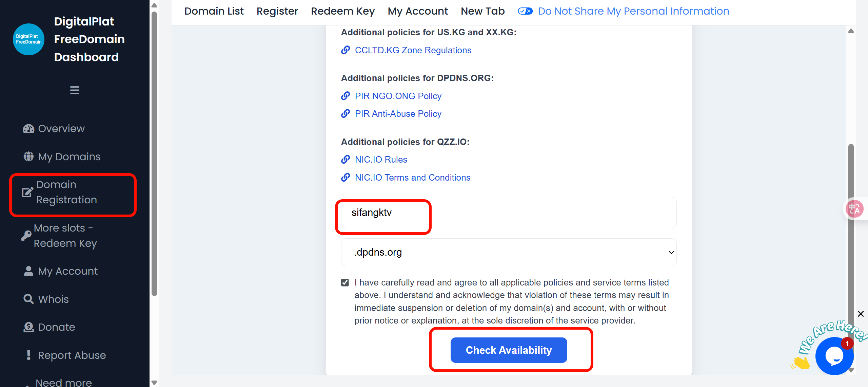Open Overview via the dashboard gauge icon
This screenshot has width=868, height=387.
28,129
